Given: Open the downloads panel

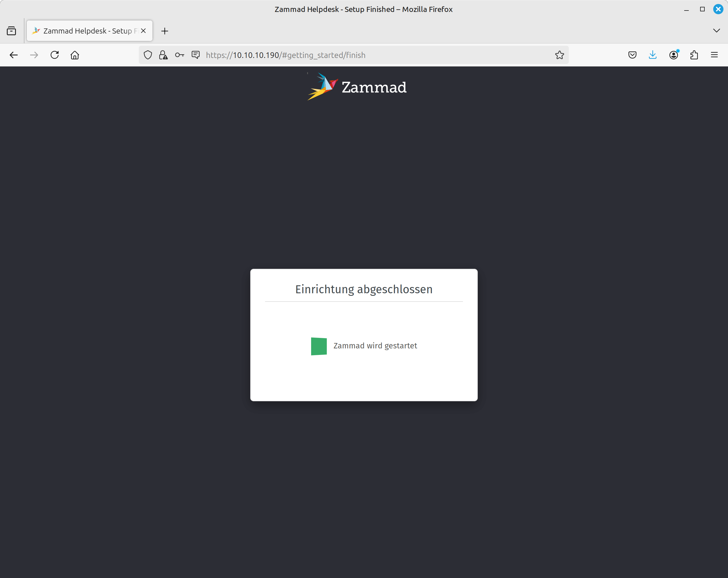Looking at the screenshot, I should pos(653,55).
